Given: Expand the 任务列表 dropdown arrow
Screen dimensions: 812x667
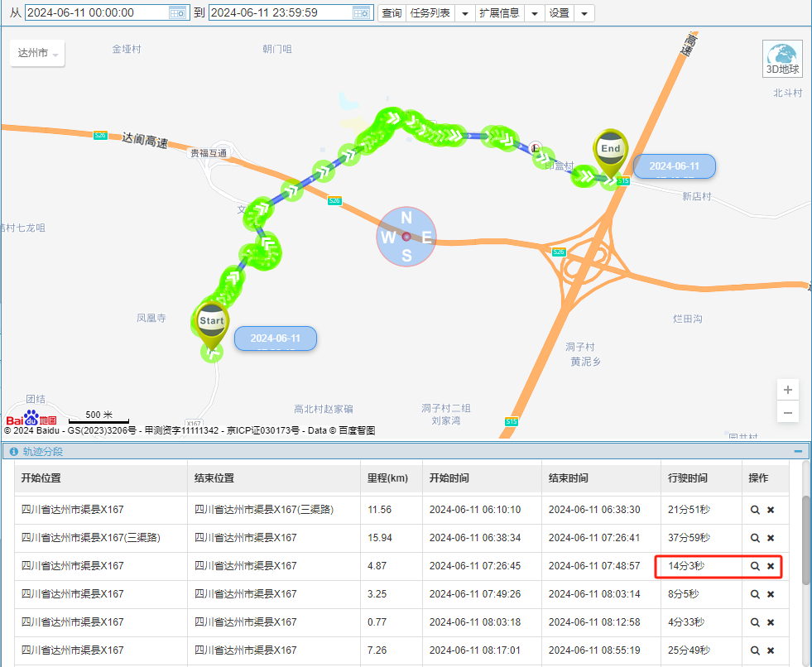Looking at the screenshot, I should tap(464, 13).
